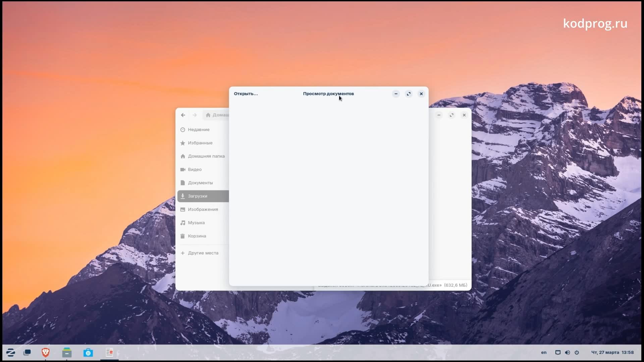Launch Brave browser from the taskbar
Image resolution: width=644 pixels, height=362 pixels.
(46, 353)
